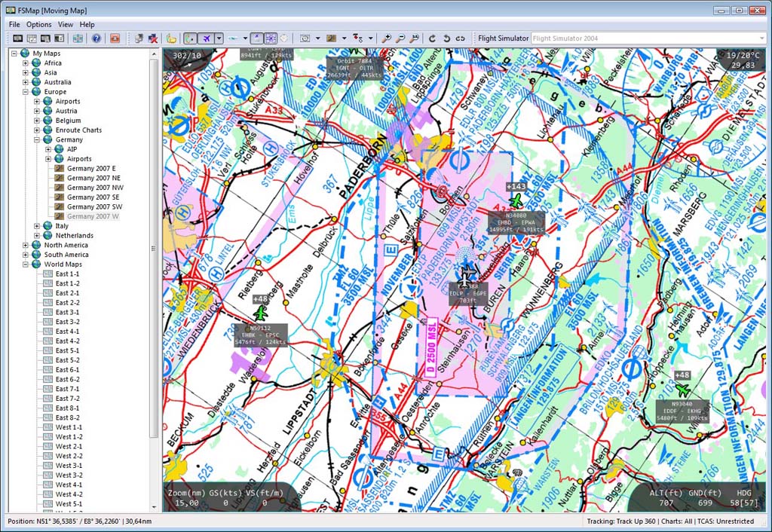
Task: Open dropdown arrow next to waypoint icon
Action: click(370, 38)
